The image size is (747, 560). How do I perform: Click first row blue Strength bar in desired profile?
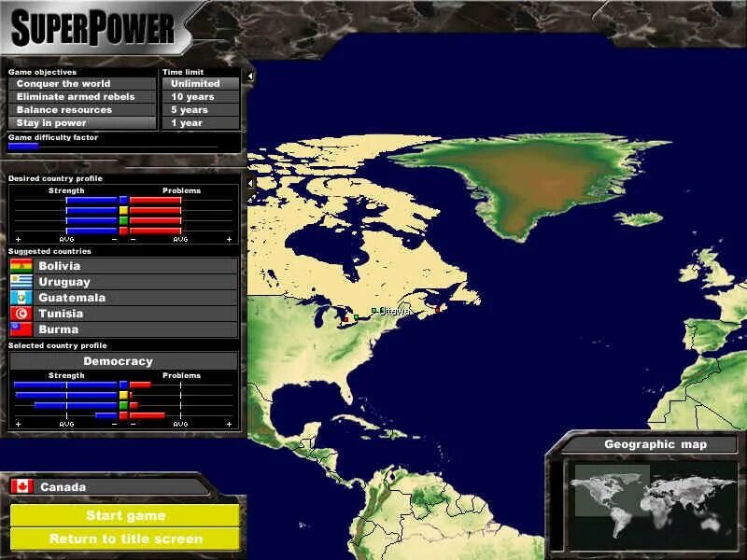click(92, 200)
